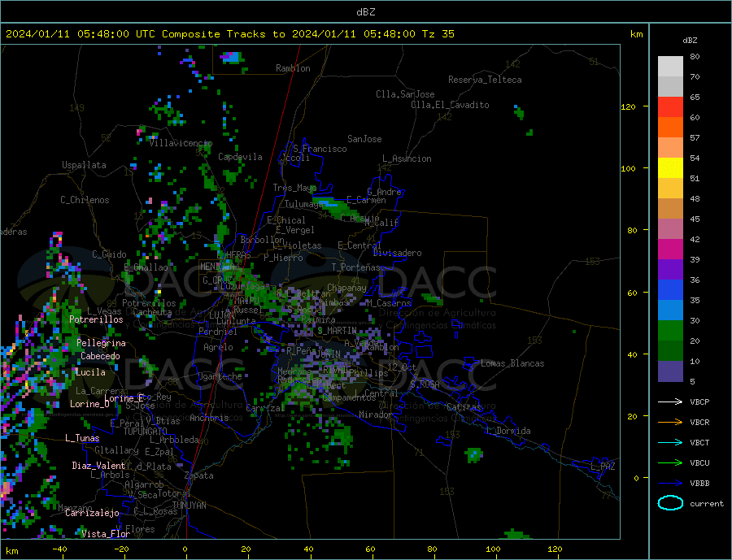Click the 'Agrelo' map label

coord(218,347)
